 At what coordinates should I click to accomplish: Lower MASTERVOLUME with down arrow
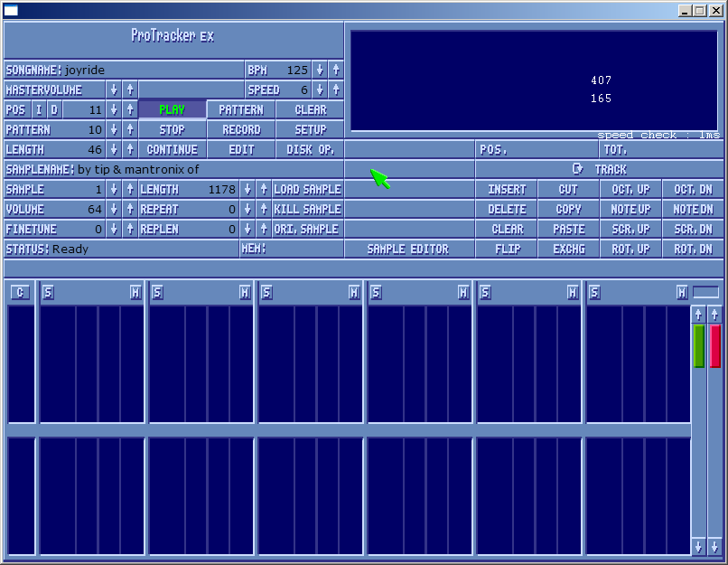point(114,89)
